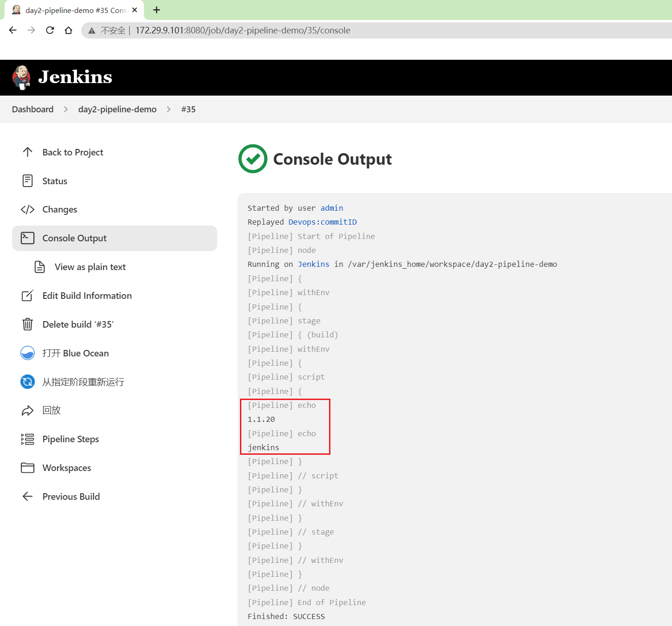
Task: Go to Back to Project
Action: coord(73,152)
